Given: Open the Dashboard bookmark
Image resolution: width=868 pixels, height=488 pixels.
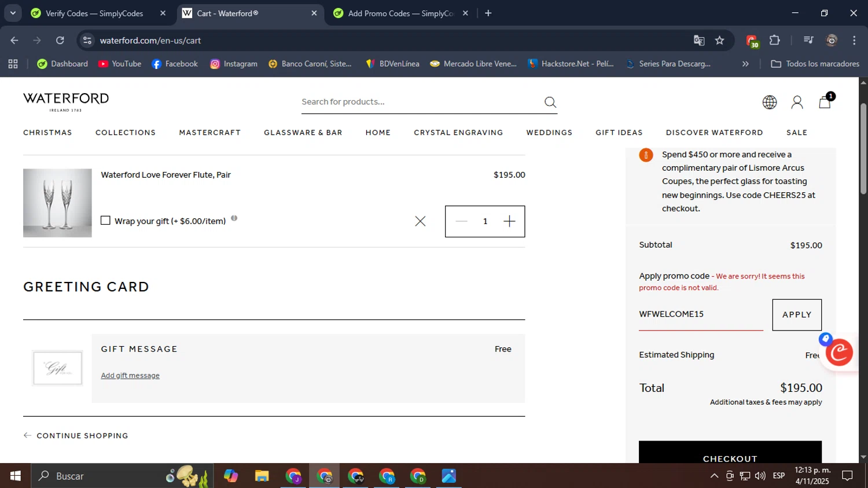Looking at the screenshot, I should click(62, 64).
